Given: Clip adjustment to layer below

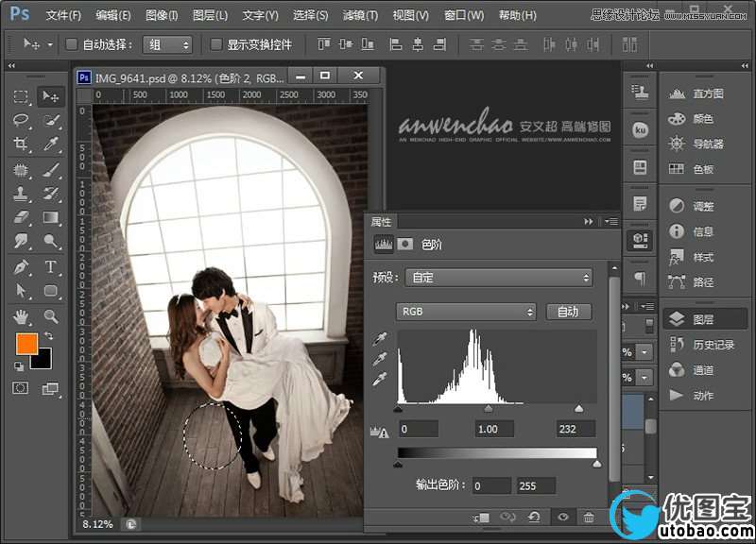Looking at the screenshot, I should coord(481,518).
